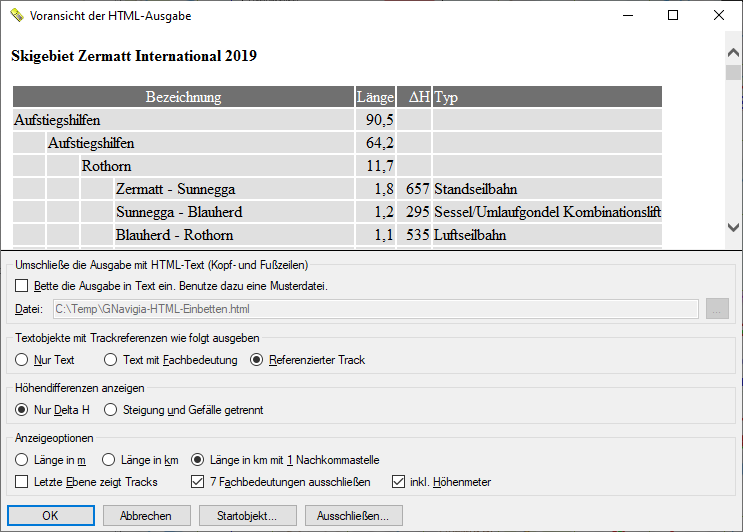Image resolution: width=743 pixels, height=532 pixels.
Task: Choose 'Text mit Fachbedeutung' radio button
Action: [x=110, y=360]
